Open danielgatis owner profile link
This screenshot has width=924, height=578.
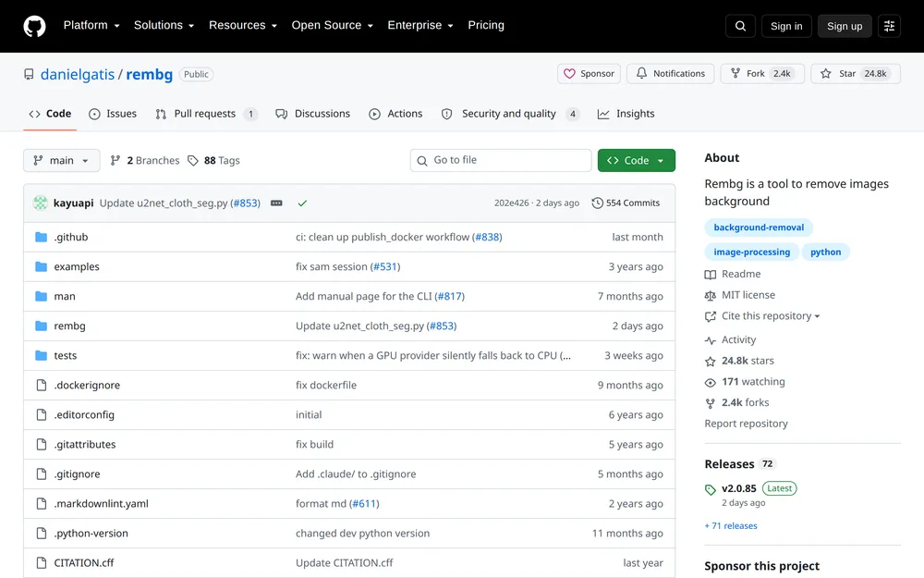[78, 74]
